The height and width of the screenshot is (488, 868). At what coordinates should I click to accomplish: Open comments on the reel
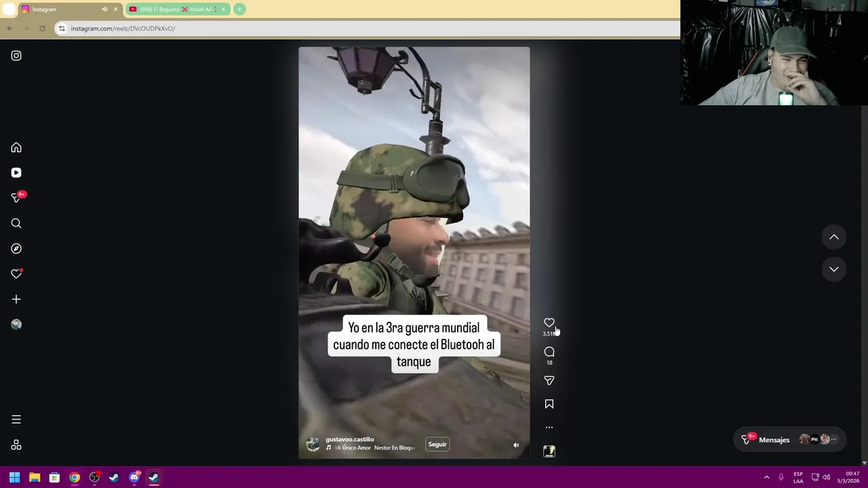click(x=549, y=352)
